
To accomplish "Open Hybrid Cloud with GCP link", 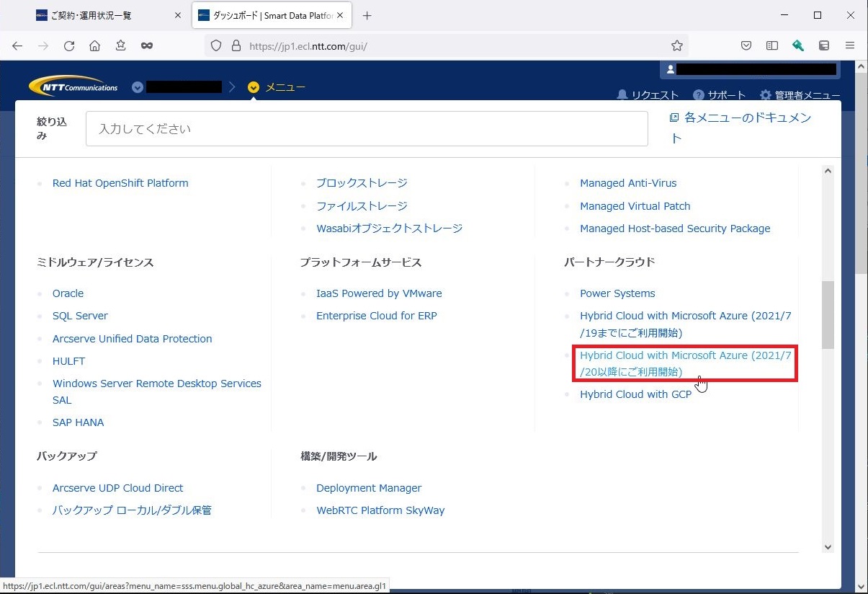I will click(x=635, y=394).
